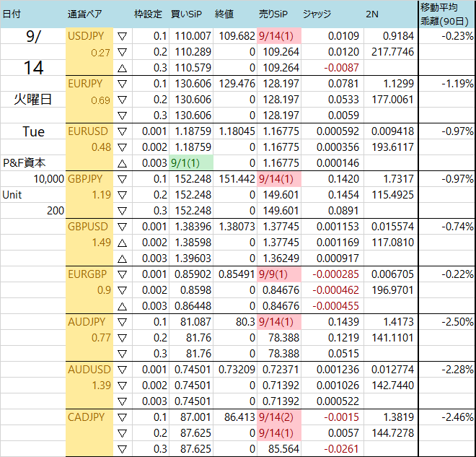The height and width of the screenshot is (457, 476).
Task: Select the 買いSiP column header
Action: click(186, 14)
